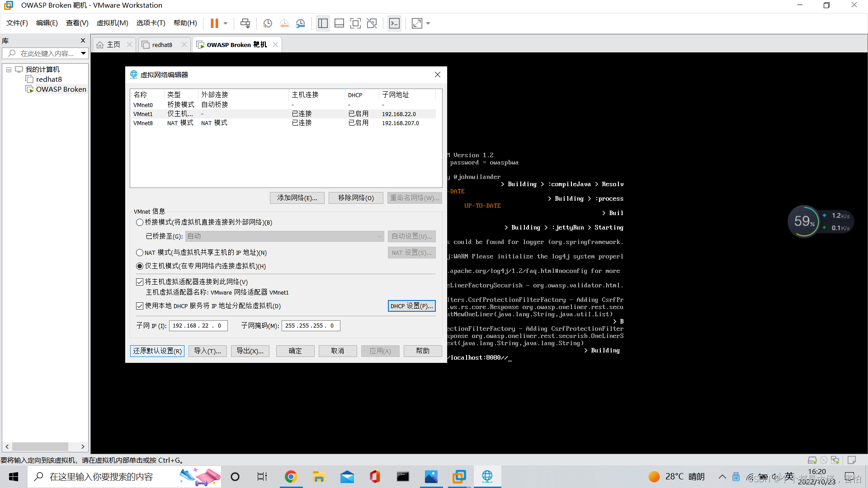Screen dimensions: 868x488
Task: Click the Cortana circle icon on taskbar
Action: click(x=235, y=477)
